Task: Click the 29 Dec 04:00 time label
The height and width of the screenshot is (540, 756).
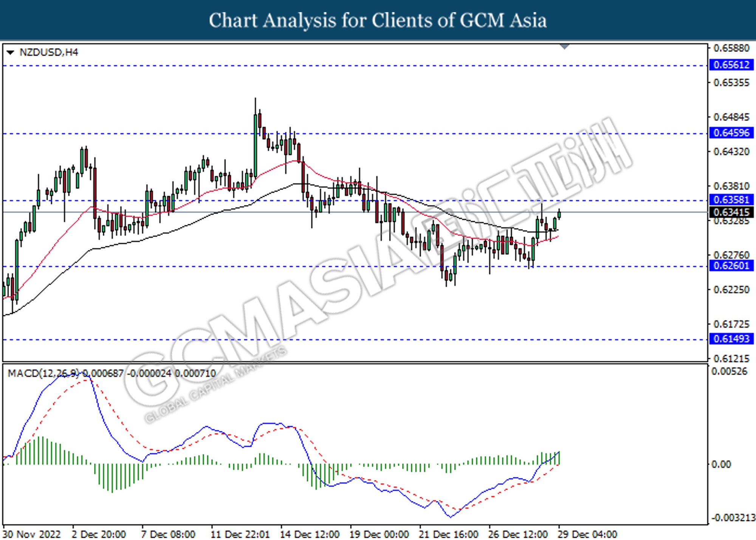Action: pyautogui.click(x=588, y=534)
